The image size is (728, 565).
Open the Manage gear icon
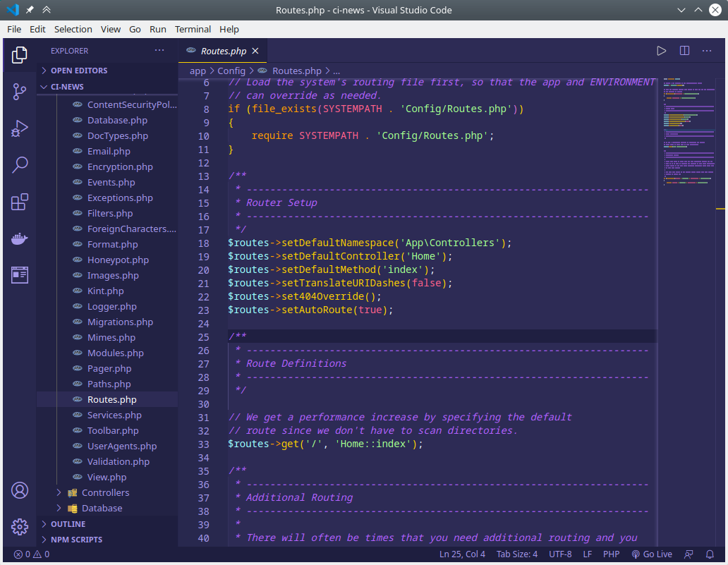(x=20, y=526)
